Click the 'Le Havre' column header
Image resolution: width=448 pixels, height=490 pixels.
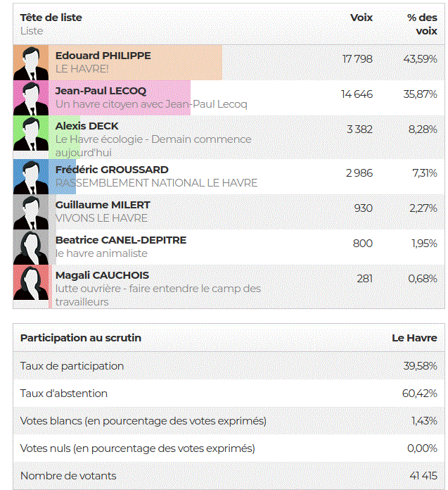(x=414, y=338)
